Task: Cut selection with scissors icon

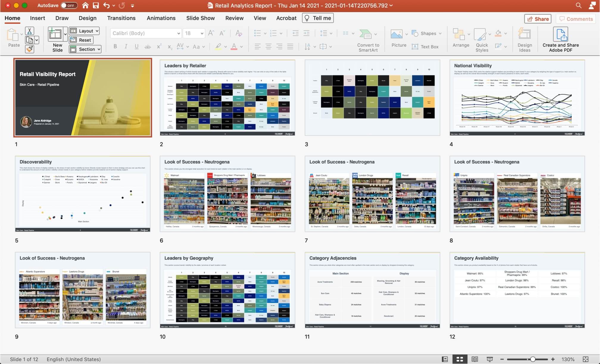Action: click(29, 31)
